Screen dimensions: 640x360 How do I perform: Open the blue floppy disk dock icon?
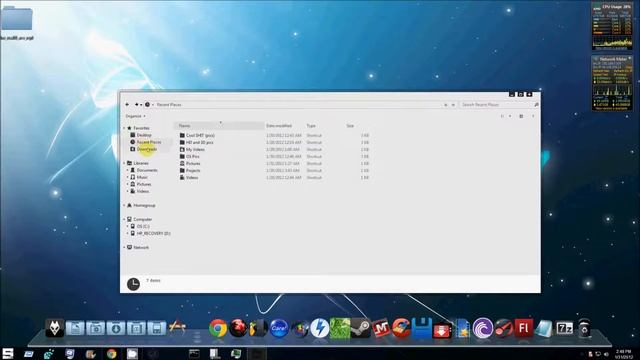coord(422,328)
